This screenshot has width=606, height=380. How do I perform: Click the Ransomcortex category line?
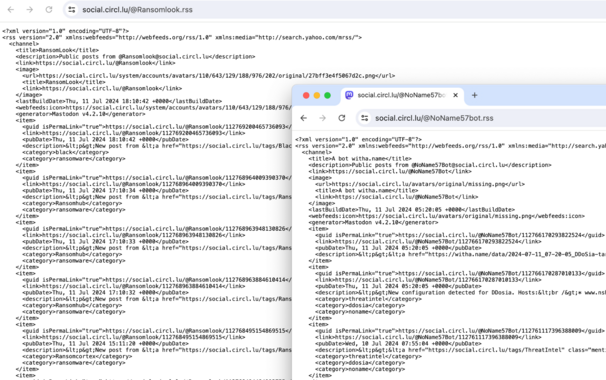point(77,356)
